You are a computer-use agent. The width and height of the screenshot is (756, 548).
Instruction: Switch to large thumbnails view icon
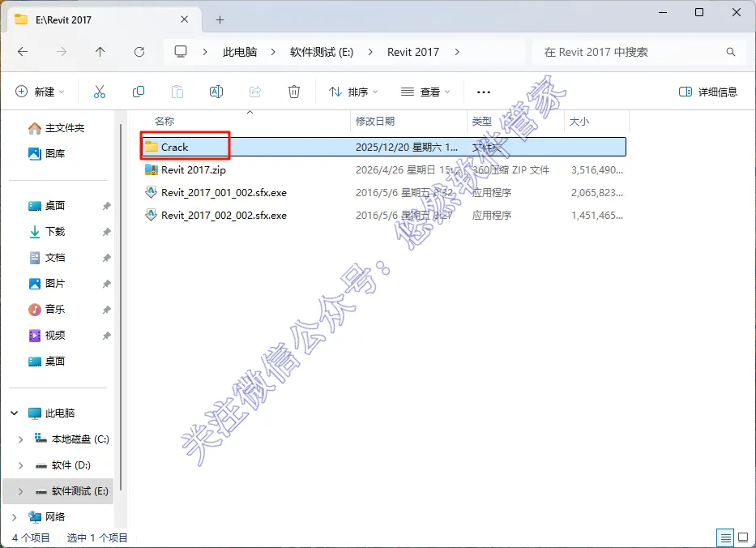743,537
